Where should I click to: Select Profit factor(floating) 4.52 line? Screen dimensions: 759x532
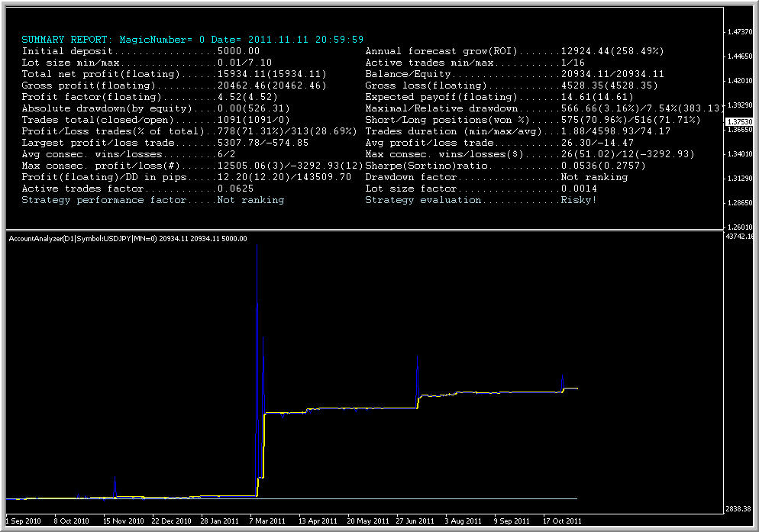[150, 97]
